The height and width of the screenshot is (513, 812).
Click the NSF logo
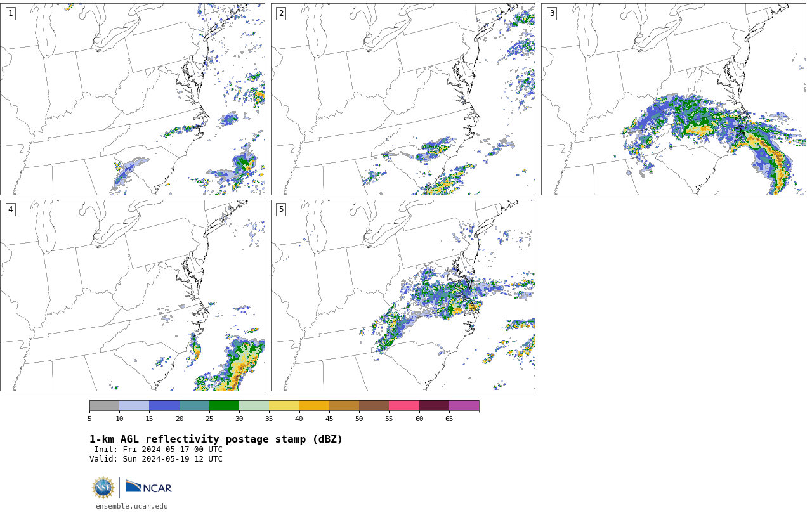[103, 488]
